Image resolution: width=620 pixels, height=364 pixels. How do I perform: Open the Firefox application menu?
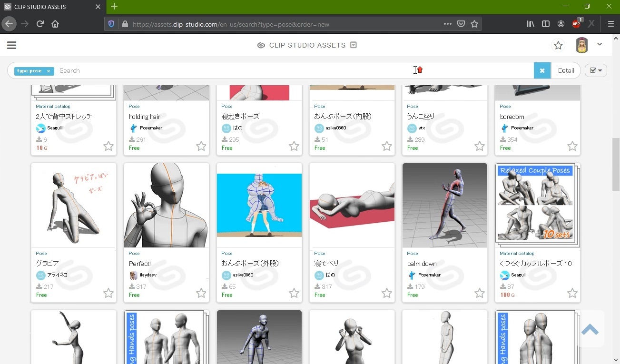[x=611, y=24]
